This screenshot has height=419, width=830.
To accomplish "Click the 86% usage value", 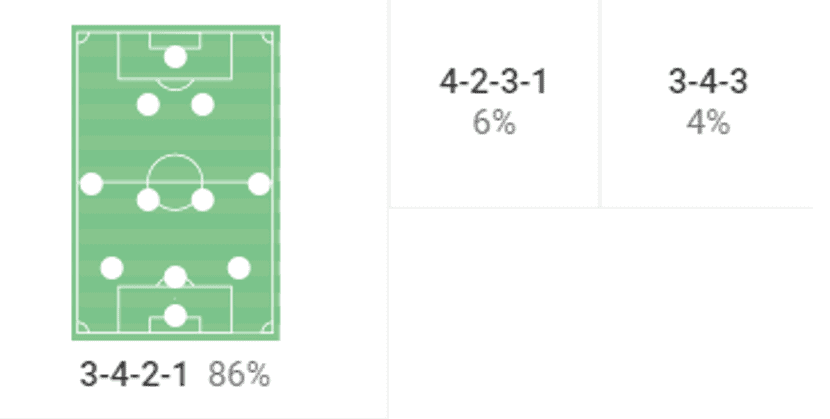I will (239, 375).
